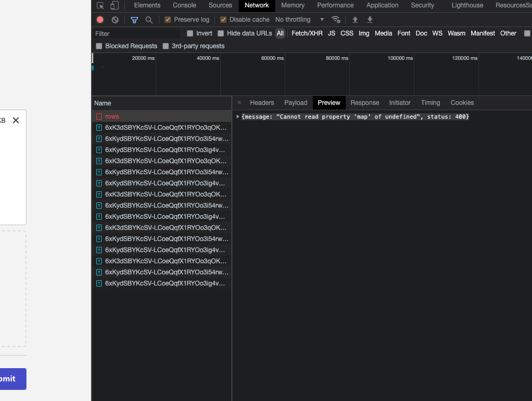
Task: Open the Initiator tab of request
Action: [400, 103]
